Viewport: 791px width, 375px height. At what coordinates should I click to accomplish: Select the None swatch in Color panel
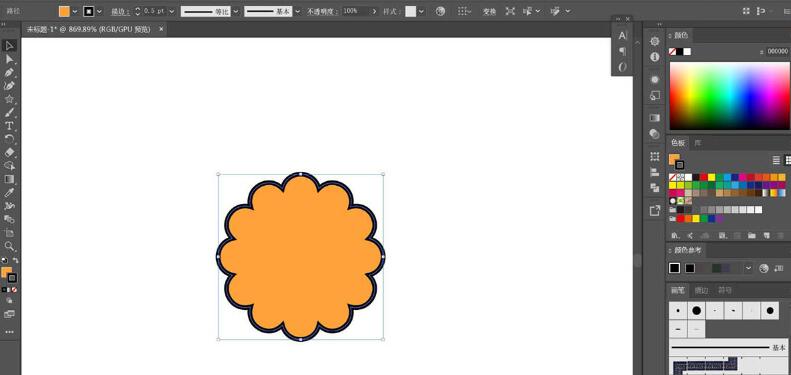tap(672, 51)
